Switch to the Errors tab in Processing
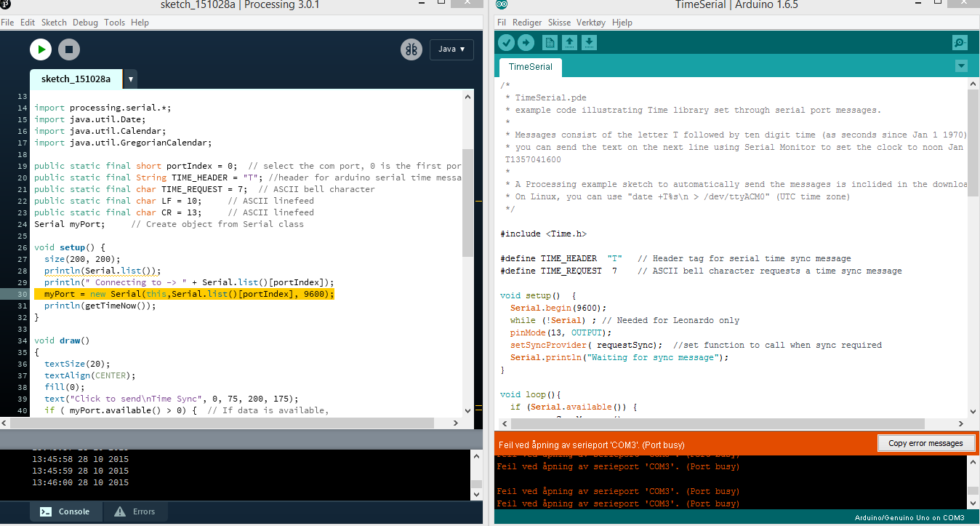This screenshot has width=980, height=526. click(135, 511)
